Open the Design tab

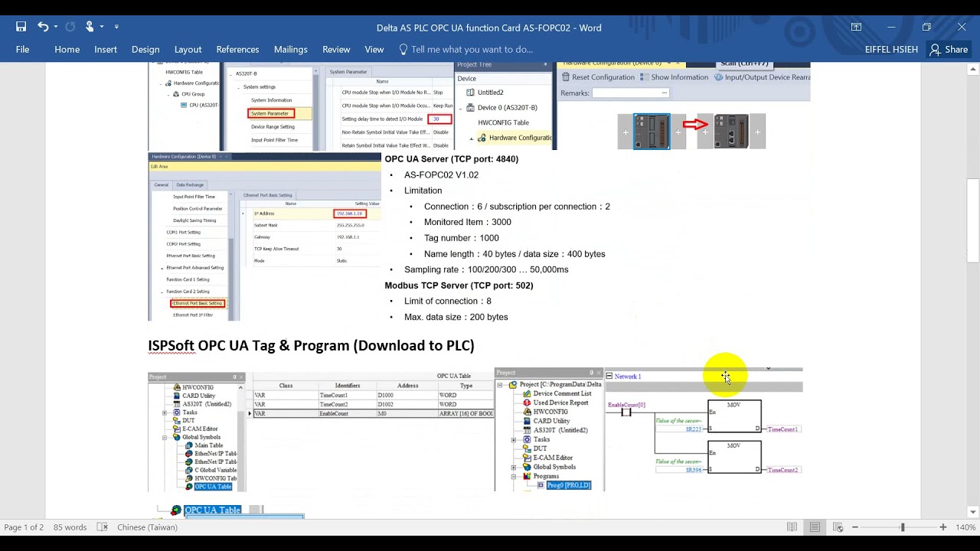click(x=145, y=49)
